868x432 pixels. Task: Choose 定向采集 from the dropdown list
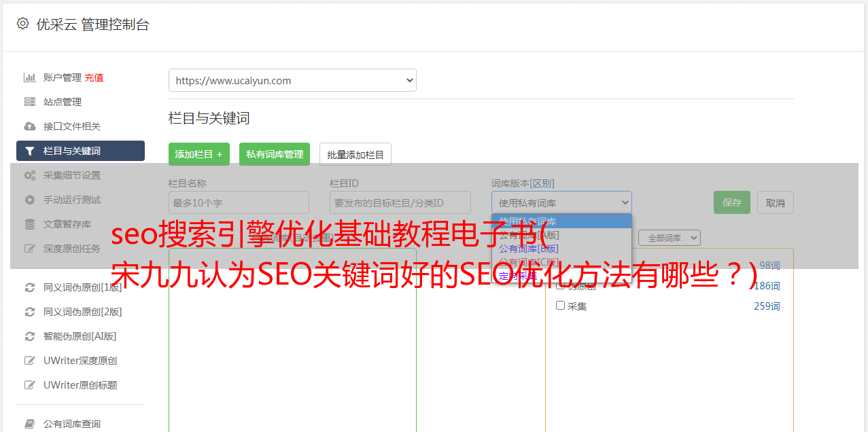561,276
